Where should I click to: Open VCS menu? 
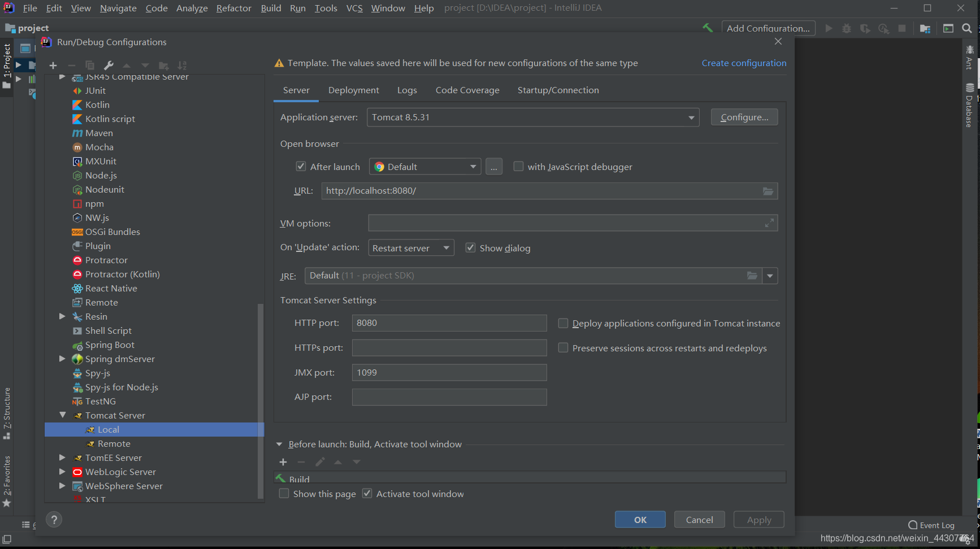click(354, 8)
